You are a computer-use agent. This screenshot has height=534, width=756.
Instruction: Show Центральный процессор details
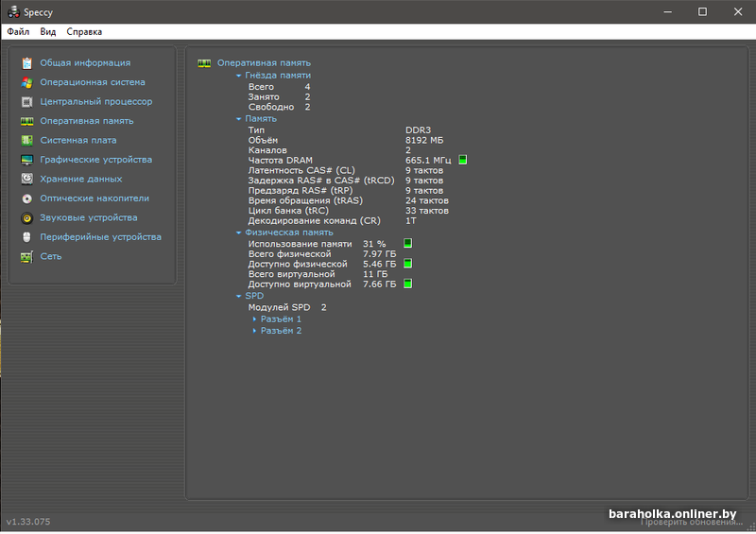(x=96, y=102)
